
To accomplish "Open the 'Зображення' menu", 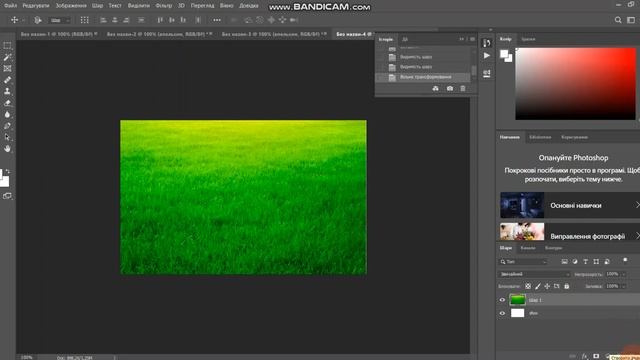I will click(71, 6).
